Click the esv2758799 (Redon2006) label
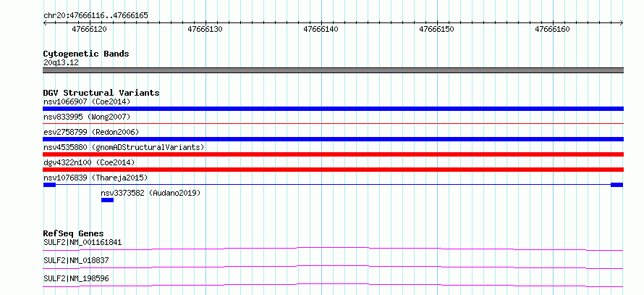The width and height of the screenshot is (644, 295). [91, 132]
